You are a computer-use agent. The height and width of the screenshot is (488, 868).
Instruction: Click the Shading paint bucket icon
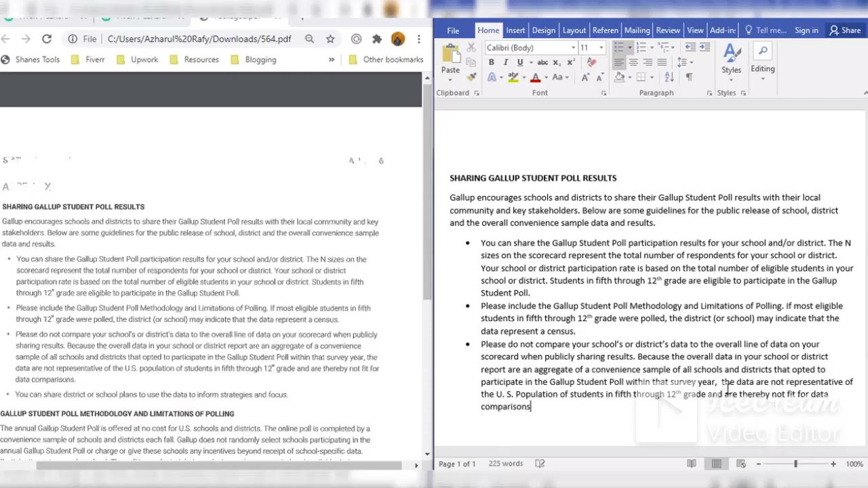click(x=619, y=77)
